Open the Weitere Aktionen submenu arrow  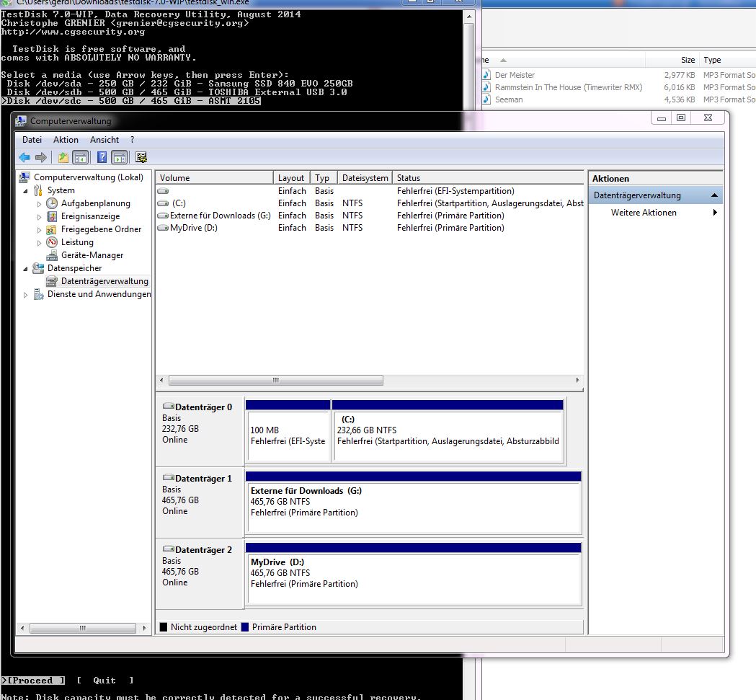click(x=715, y=212)
